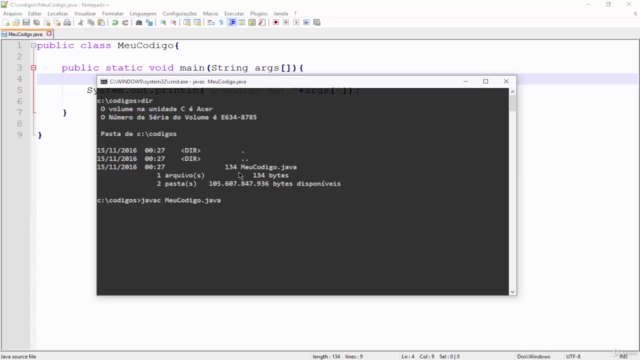Open the Macro menu

(x=210, y=13)
